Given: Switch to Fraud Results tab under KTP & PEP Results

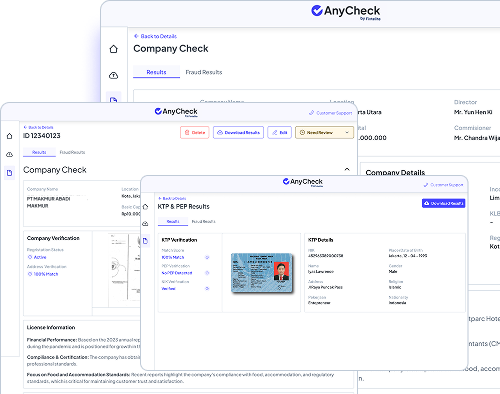Looking at the screenshot, I should tap(203, 221).
